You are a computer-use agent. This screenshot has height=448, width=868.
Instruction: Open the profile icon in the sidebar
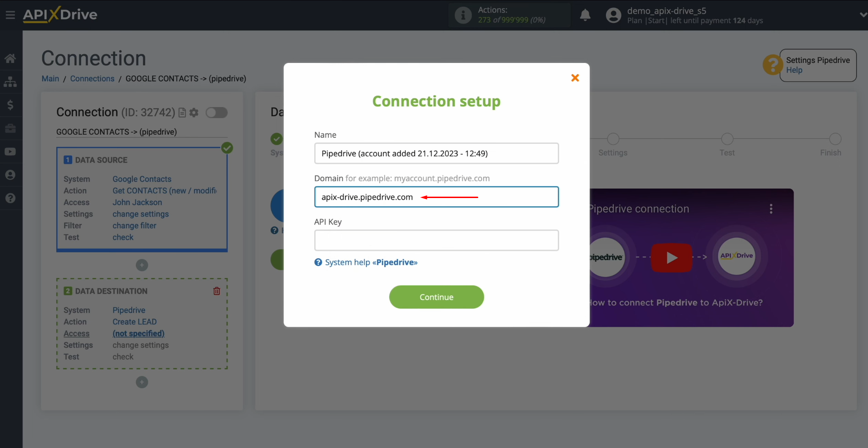[10, 175]
